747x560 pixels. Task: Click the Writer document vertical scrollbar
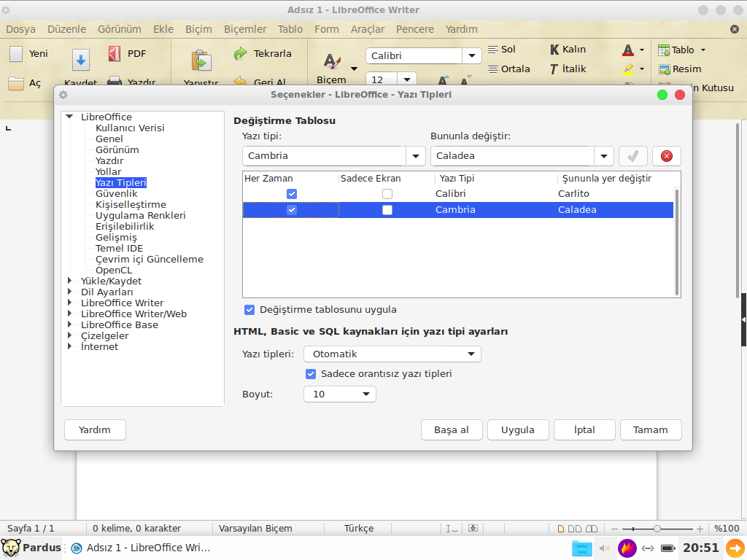pos(738,209)
